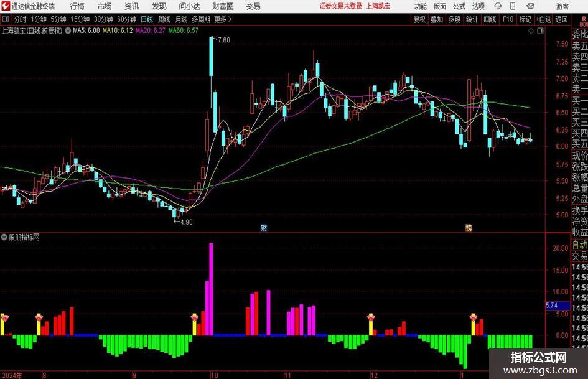Image resolution: width=588 pixels, height=379 pixels.
Task: Click the 复权 toolbar button
Action: pos(419,19)
